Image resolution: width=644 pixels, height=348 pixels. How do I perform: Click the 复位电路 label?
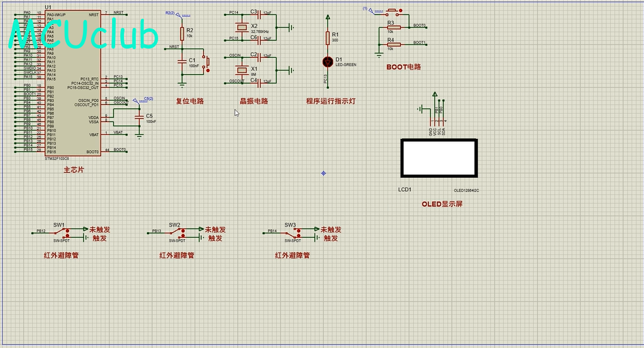pos(190,101)
